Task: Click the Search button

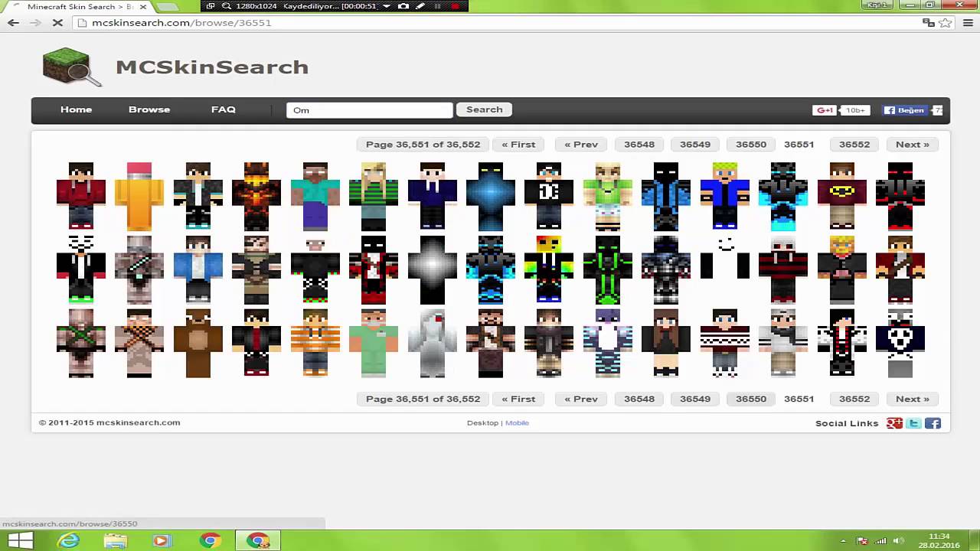Action: coord(485,109)
